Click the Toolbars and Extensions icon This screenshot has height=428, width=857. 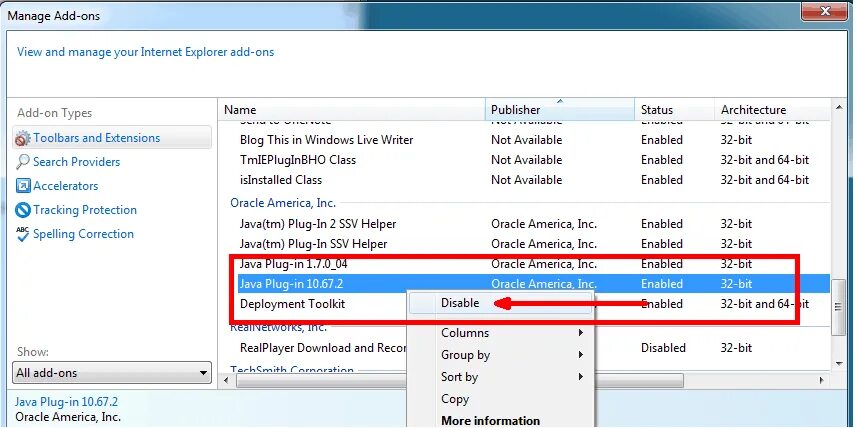click(22, 138)
